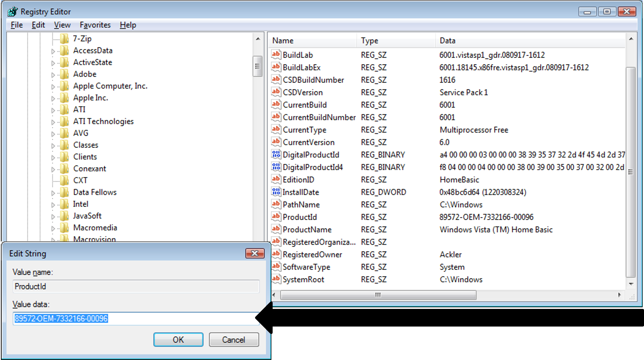Click the AVG folder icon
Viewport: 644px width, 360px height.
tap(64, 133)
